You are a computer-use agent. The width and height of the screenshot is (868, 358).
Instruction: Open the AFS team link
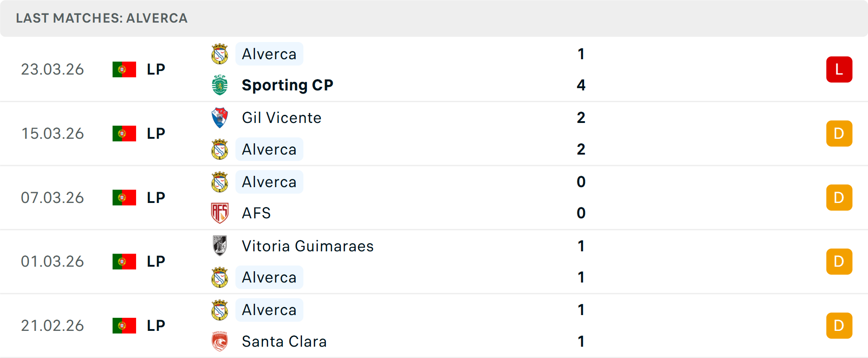tap(256, 213)
